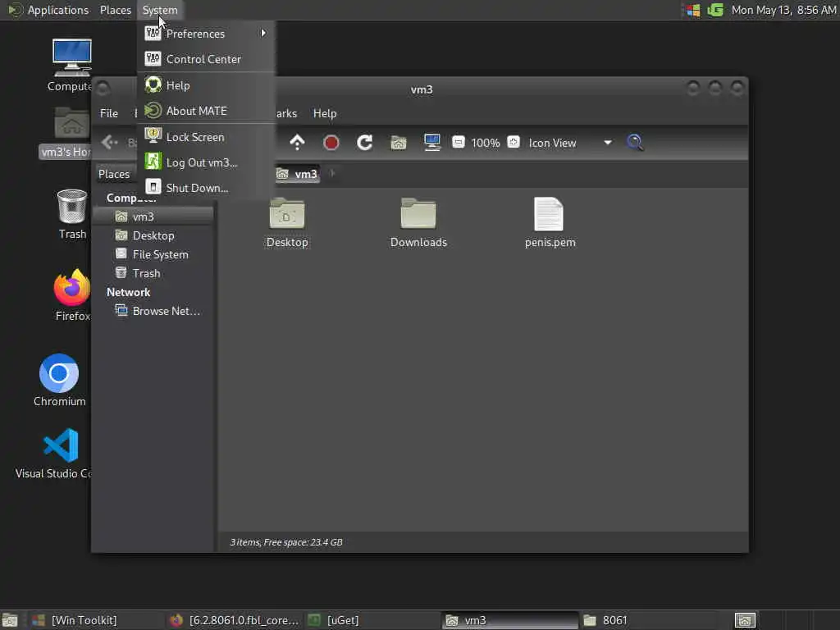840x630 pixels.
Task: Select the penis.pem file
Action: point(550,222)
